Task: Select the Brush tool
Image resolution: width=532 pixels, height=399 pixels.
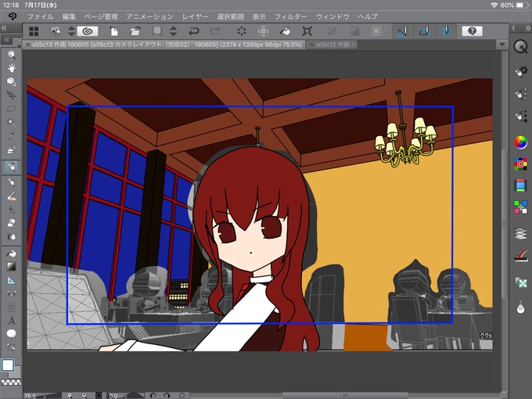Action: pos(12,196)
